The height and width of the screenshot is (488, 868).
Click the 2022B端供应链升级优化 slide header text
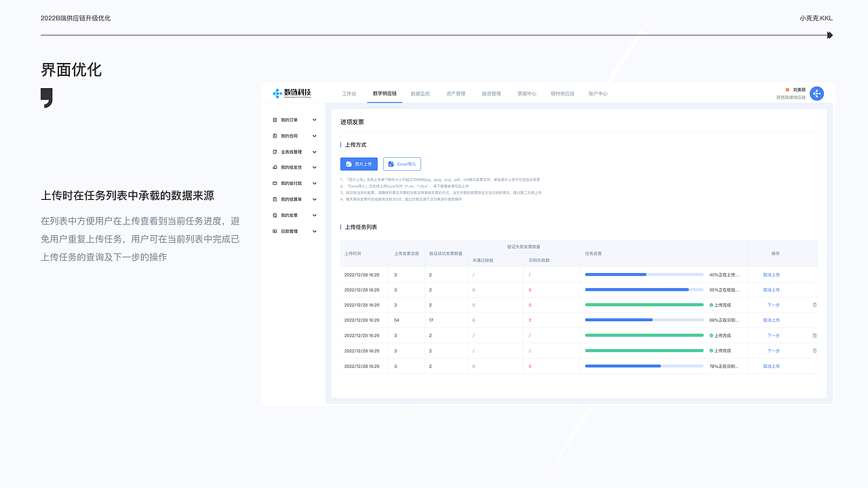click(x=75, y=18)
